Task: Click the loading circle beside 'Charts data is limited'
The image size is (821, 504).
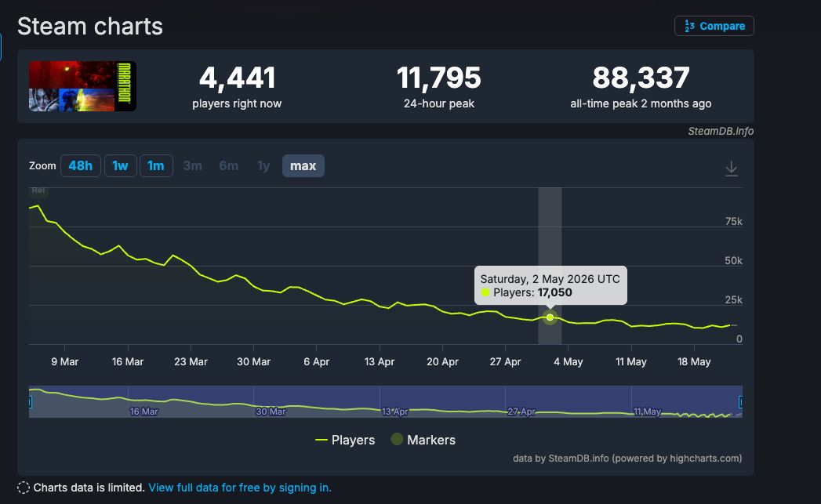Action: (x=24, y=488)
